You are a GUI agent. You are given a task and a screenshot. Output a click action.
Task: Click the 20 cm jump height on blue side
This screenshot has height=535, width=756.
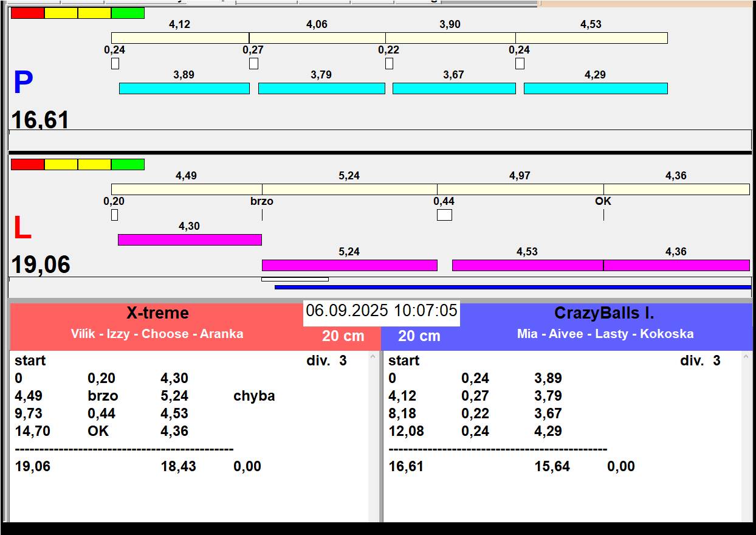(419, 336)
